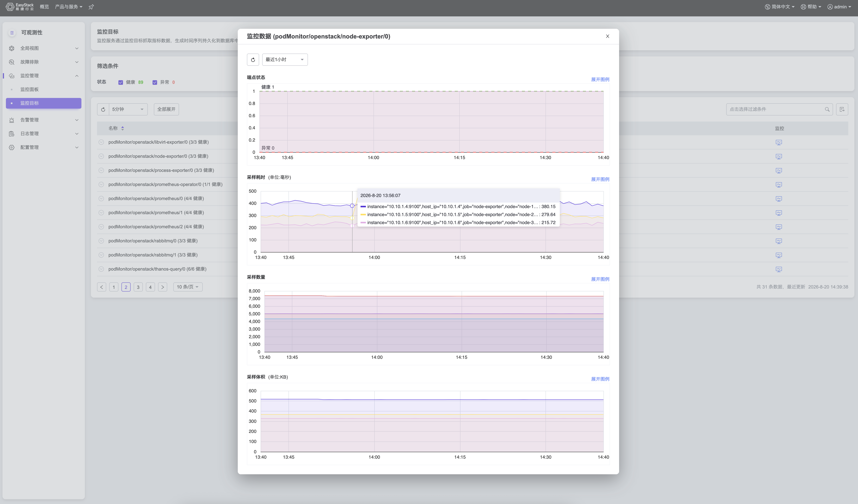This screenshot has width=858, height=504.
Task: Toggle the 健康 status checkbox
Action: pyautogui.click(x=121, y=82)
